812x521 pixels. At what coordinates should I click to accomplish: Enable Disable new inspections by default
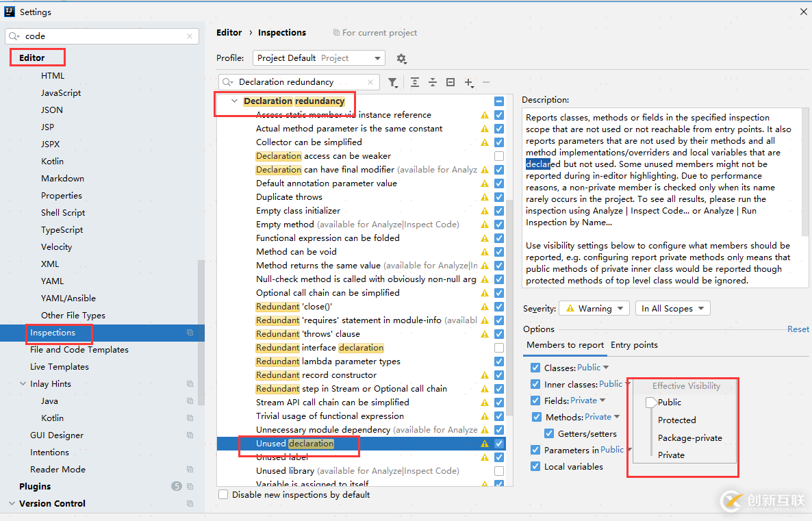coord(223,494)
